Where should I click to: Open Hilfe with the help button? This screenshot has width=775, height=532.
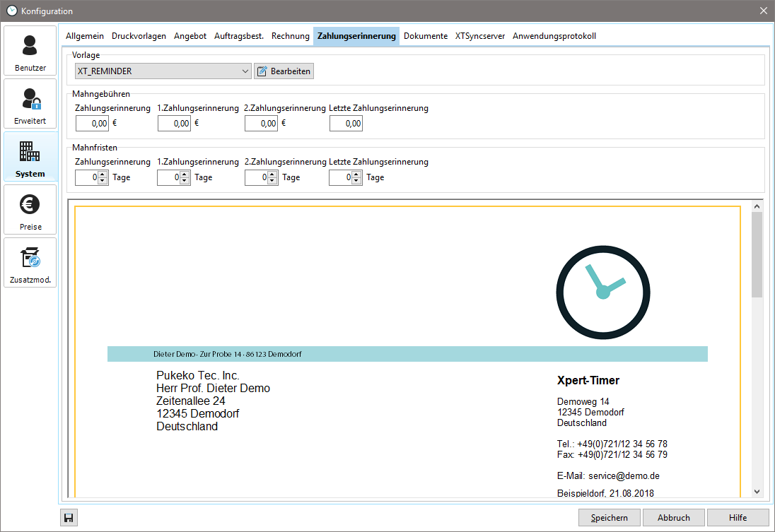click(x=738, y=518)
